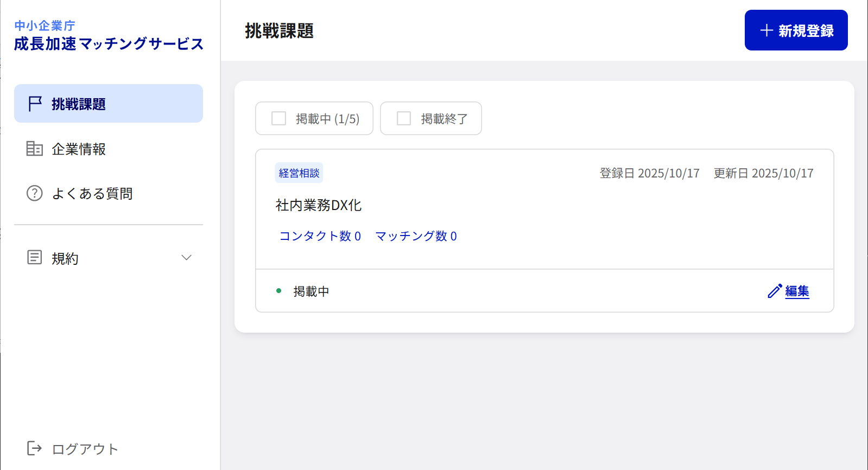The image size is (868, 470).
Task: Open the 社内業務DX化 challenge card title
Action: (319, 205)
